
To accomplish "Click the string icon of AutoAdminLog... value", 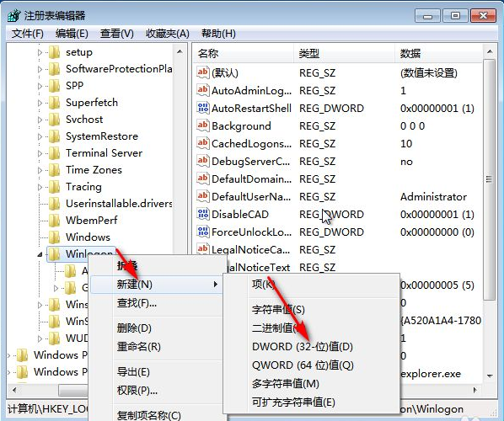I will coord(203,90).
